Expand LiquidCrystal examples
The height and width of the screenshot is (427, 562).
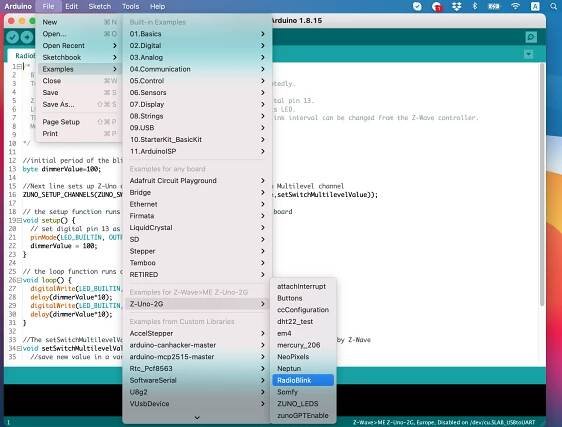point(197,228)
